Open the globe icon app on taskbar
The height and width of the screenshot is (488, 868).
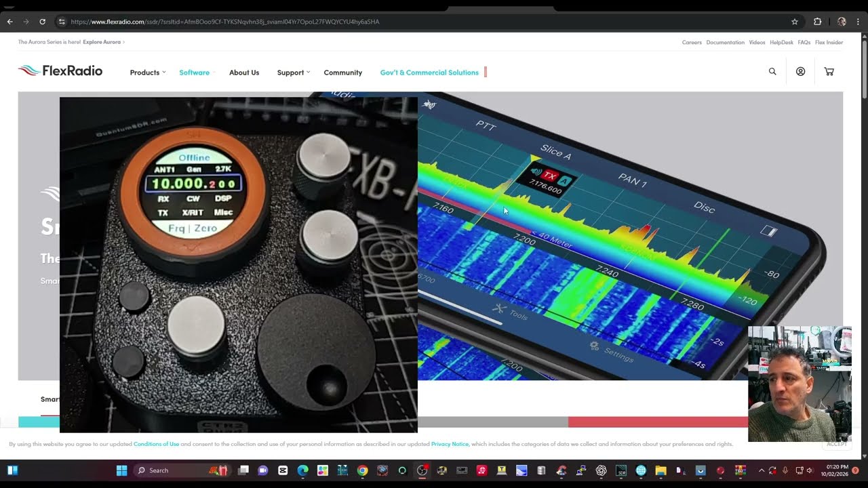(x=641, y=470)
